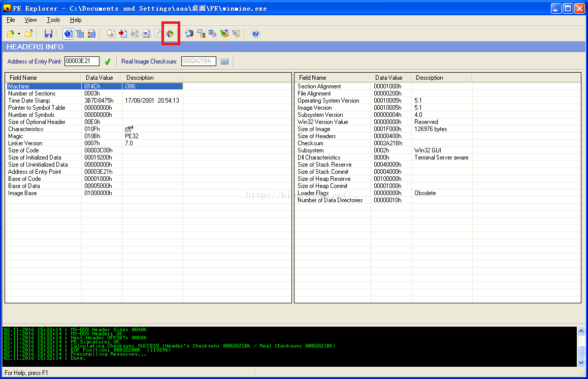Expand the Open File dropdown arrow
The image size is (588, 379).
coord(19,34)
